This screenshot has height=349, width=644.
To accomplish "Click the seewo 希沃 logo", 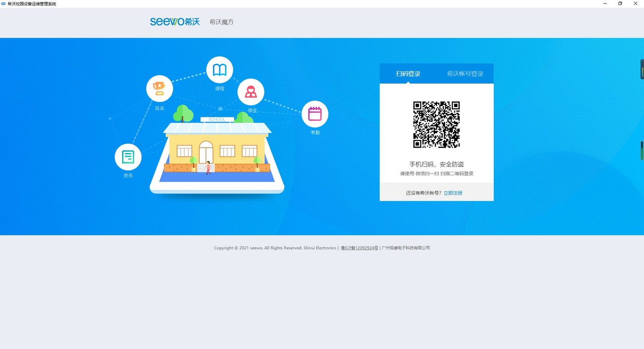I will (x=175, y=21).
